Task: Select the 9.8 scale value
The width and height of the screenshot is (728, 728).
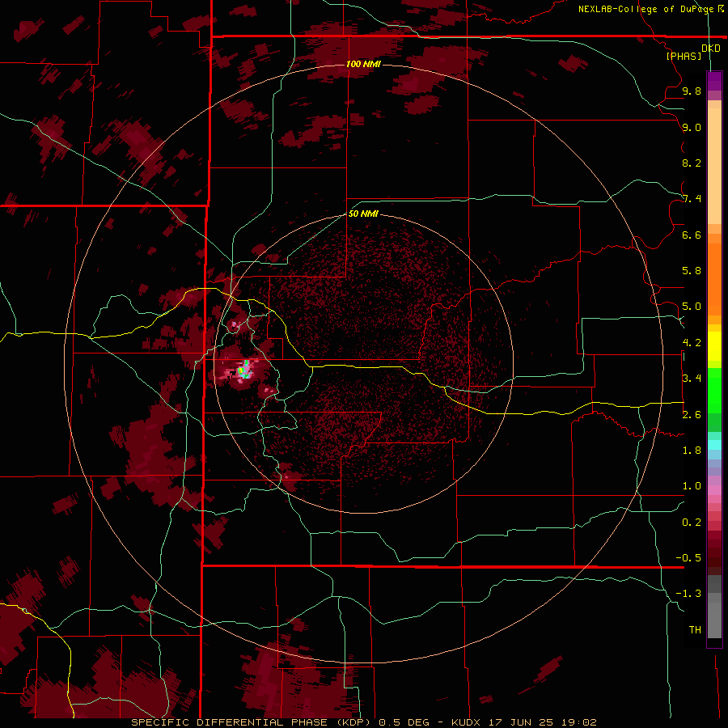Action: (x=692, y=91)
